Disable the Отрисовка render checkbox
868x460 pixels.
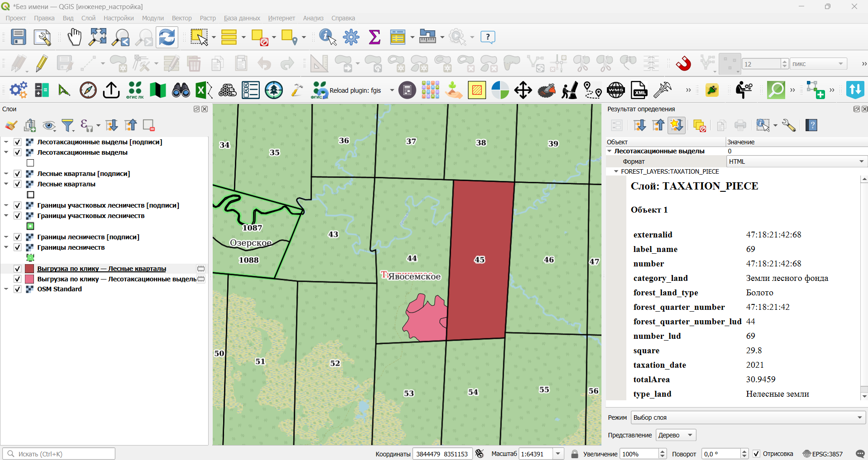[x=756, y=454]
